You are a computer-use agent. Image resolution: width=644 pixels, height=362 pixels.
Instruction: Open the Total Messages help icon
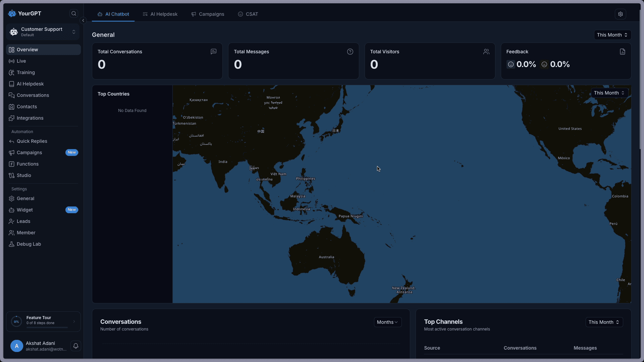[350, 52]
